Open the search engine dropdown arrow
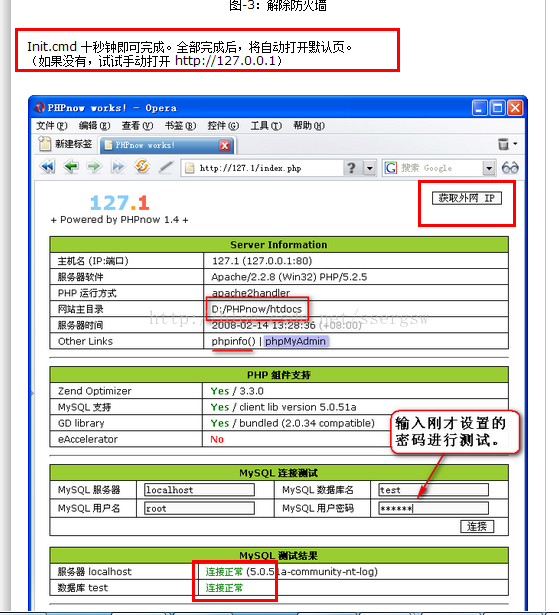This screenshot has width=559, height=615. coord(489,168)
